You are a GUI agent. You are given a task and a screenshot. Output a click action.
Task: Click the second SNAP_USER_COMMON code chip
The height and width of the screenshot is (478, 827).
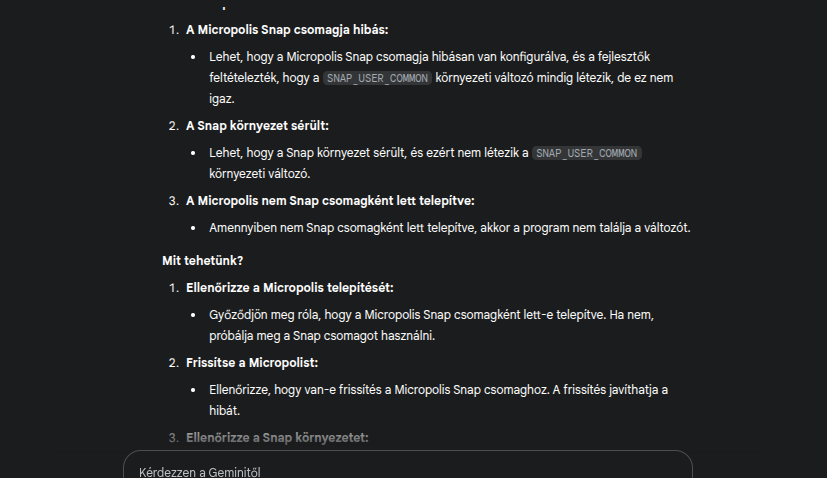coord(587,153)
